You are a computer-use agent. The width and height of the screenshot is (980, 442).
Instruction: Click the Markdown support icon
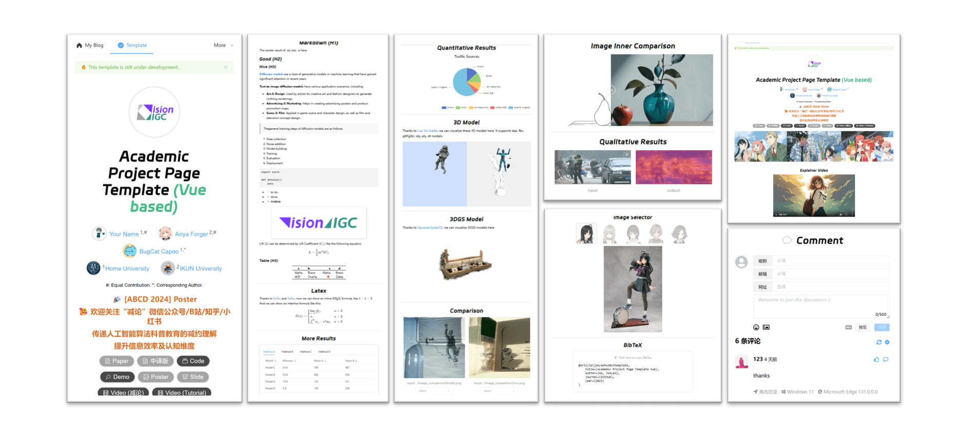click(848, 327)
